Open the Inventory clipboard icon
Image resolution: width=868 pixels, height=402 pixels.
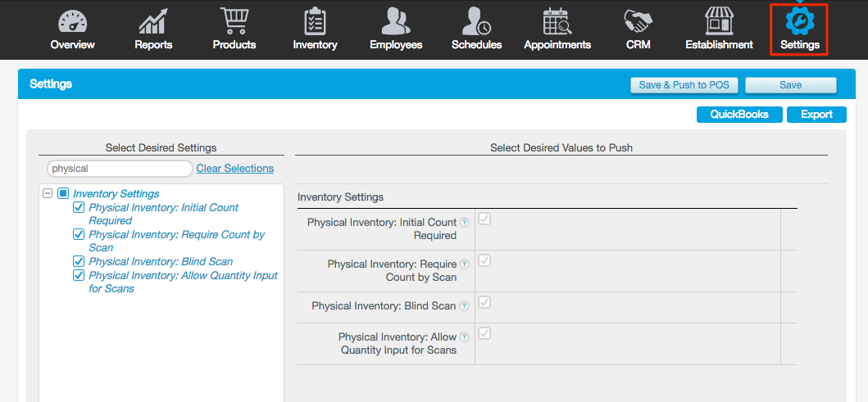[x=315, y=22]
